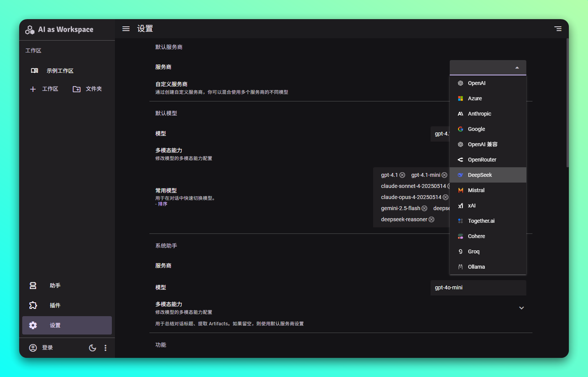This screenshot has width=588, height=377.
Task: Remove claude-opus-4-20250514 chip via X icon
Action: (446, 197)
